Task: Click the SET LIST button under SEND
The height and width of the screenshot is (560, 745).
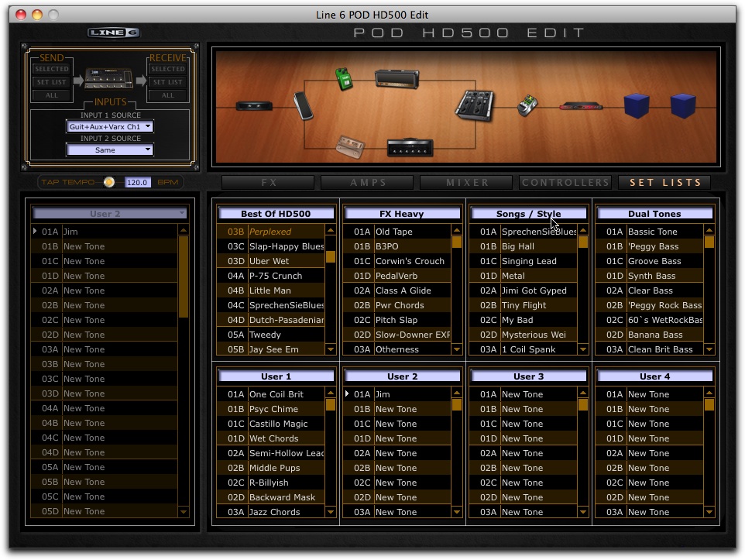Action: click(x=51, y=82)
